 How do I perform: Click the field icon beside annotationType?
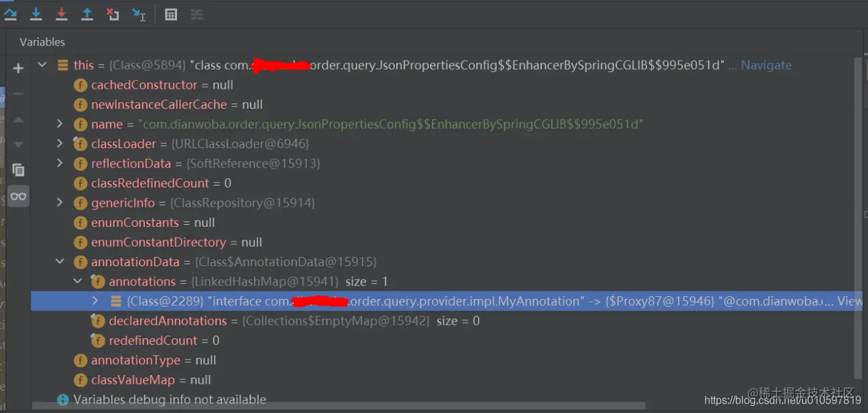click(x=80, y=360)
